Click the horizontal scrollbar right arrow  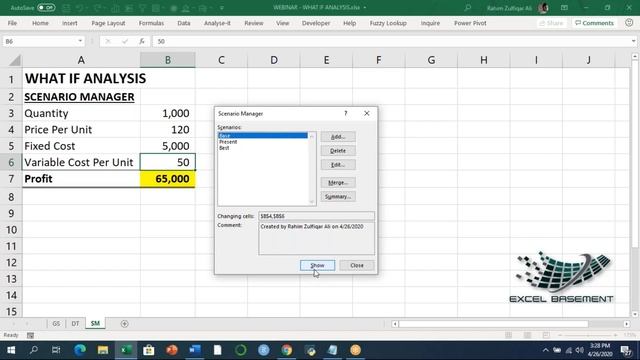click(627, 324)
